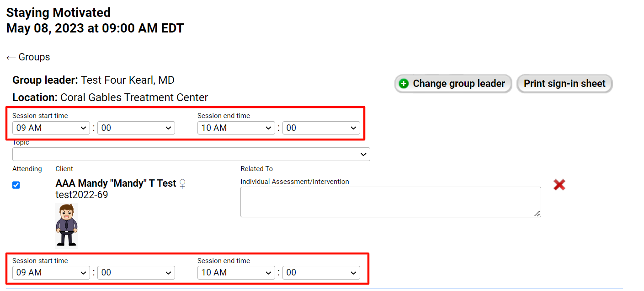644x291 pixels.
Task: Click the resize handle of the Intervention text box
Action: [537, 214]
